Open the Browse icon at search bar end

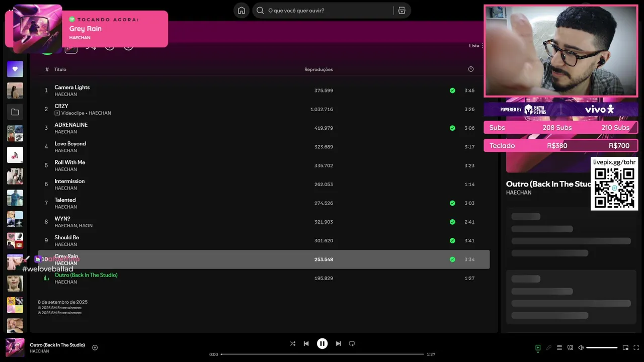[401, 11]
